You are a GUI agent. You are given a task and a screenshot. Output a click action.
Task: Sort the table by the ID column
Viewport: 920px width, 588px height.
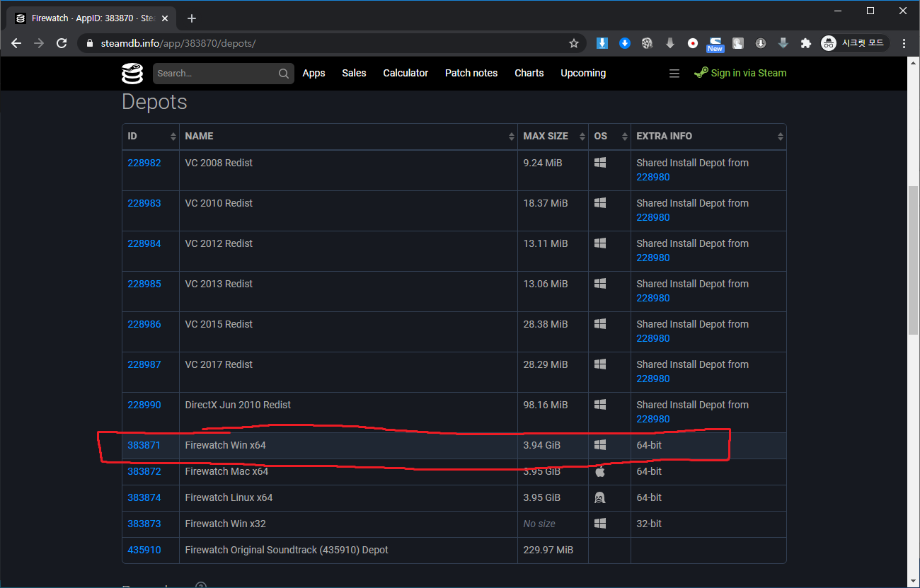pos(151,137)
